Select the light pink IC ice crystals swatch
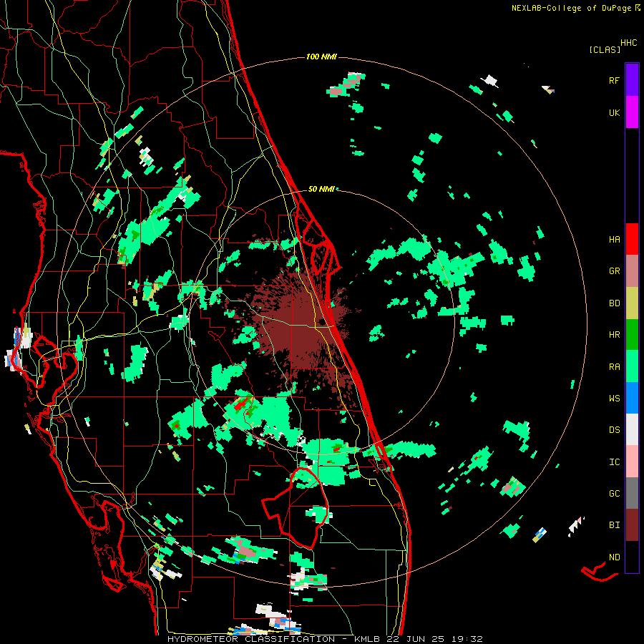Screen dimensions: 644x644 (632, 462)
